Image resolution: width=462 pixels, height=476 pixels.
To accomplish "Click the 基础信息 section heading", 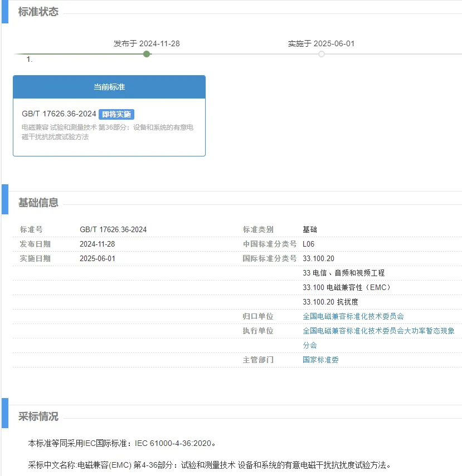I will pos(38,203).
